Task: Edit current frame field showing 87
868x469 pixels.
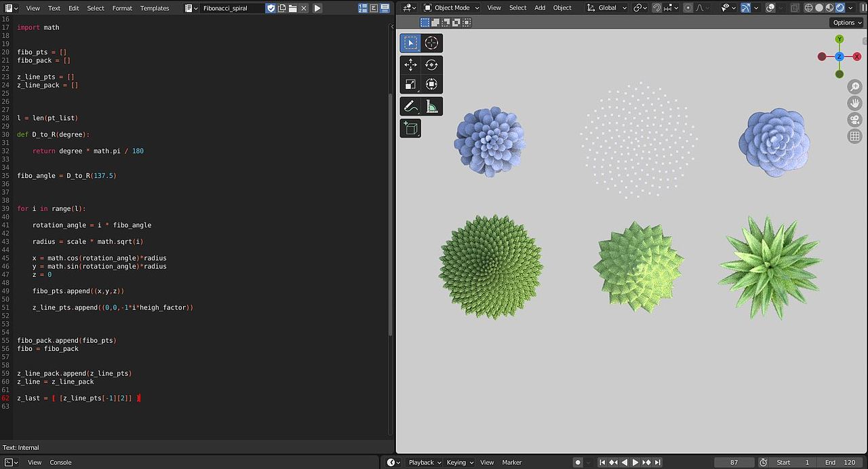Action: (734, 462)
